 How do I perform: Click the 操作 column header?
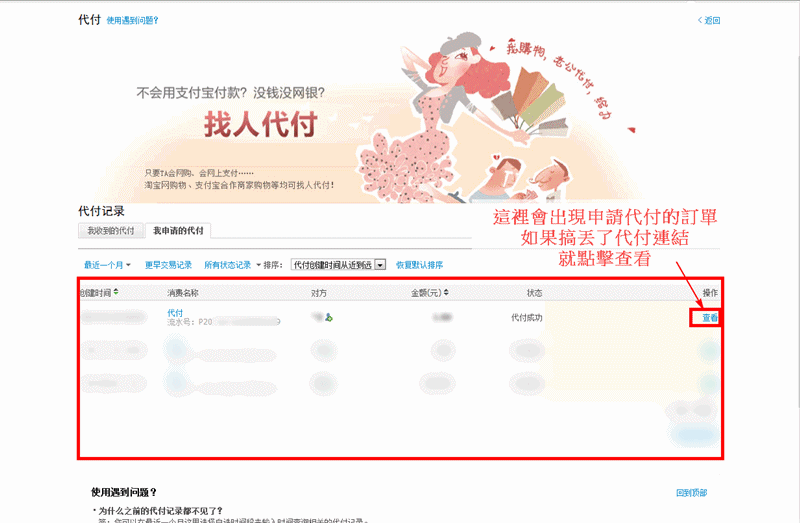coord(710,293)
